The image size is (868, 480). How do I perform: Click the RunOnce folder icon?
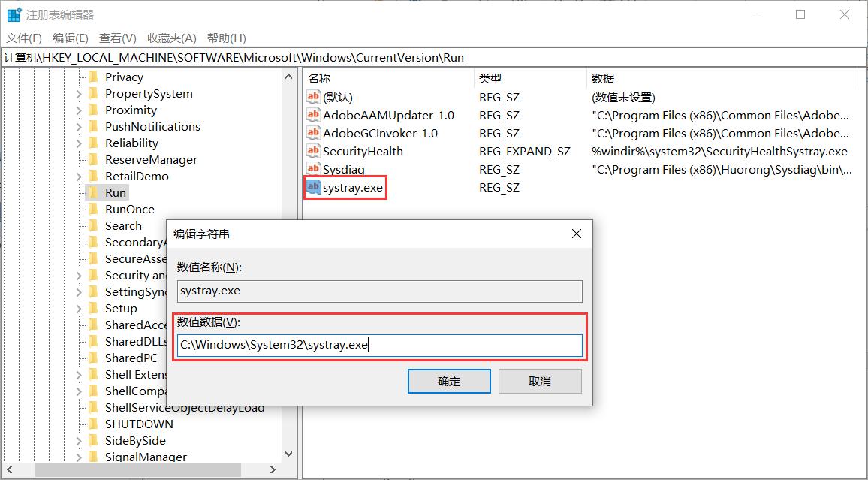[92, 209]
